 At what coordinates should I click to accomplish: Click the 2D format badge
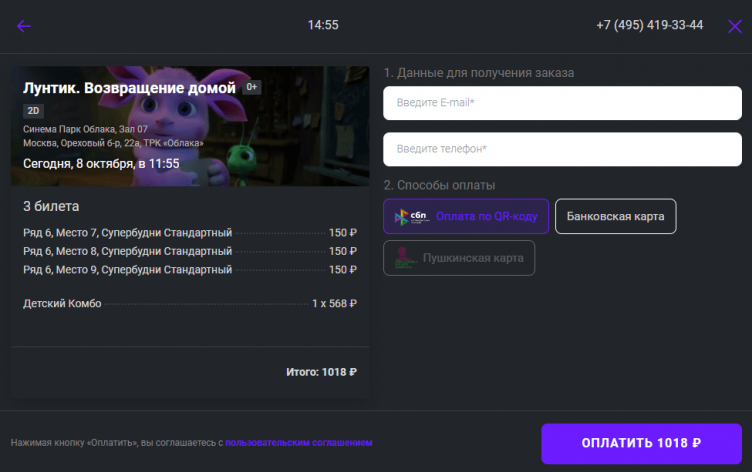33,110
